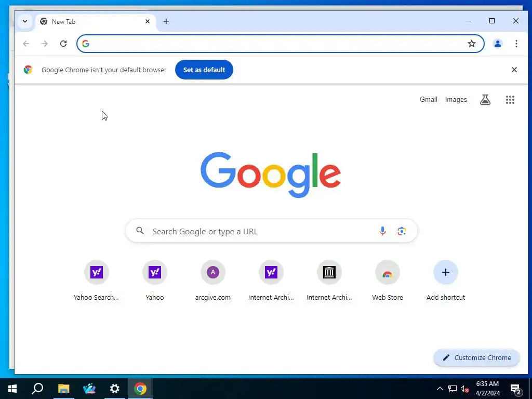This screenshot has width=532, height=399.
Task: Bookmark this tab with star icon
Action: coord(472,44)
